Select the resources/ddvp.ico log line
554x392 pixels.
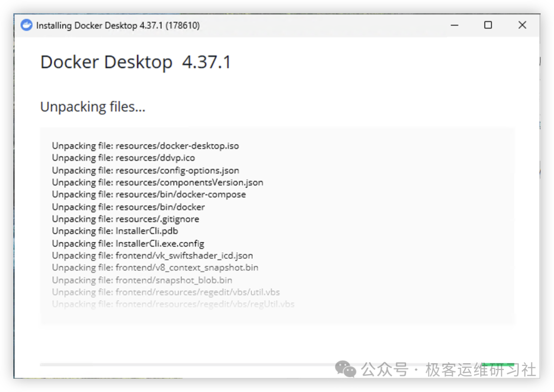(x=123, y=158)
